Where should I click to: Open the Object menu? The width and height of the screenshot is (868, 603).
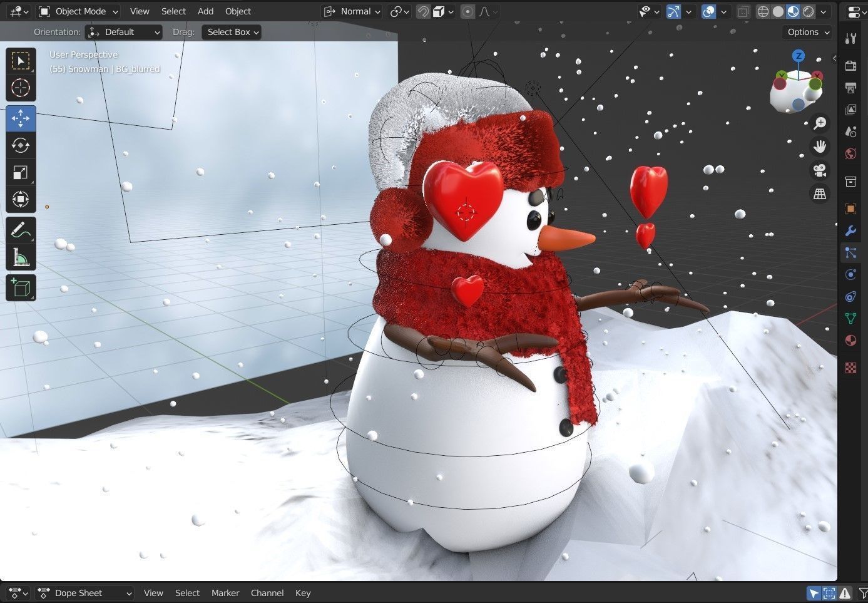[x=238, y=11]
